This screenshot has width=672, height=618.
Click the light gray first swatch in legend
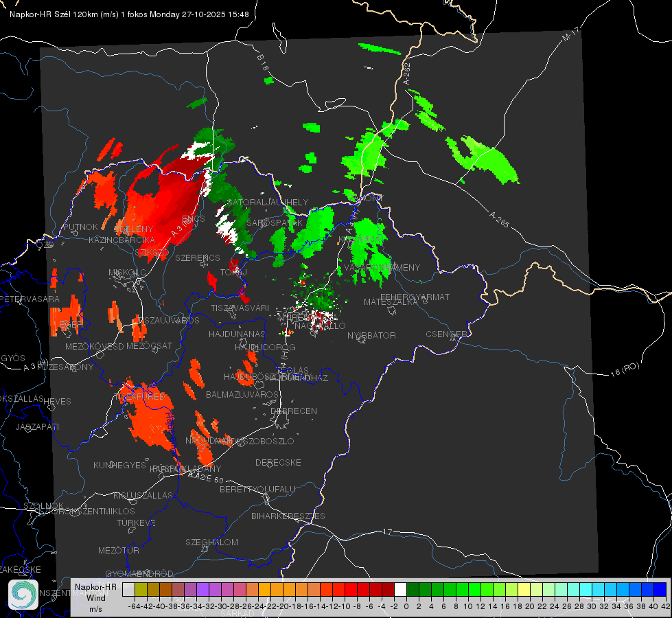pos(128,589)
